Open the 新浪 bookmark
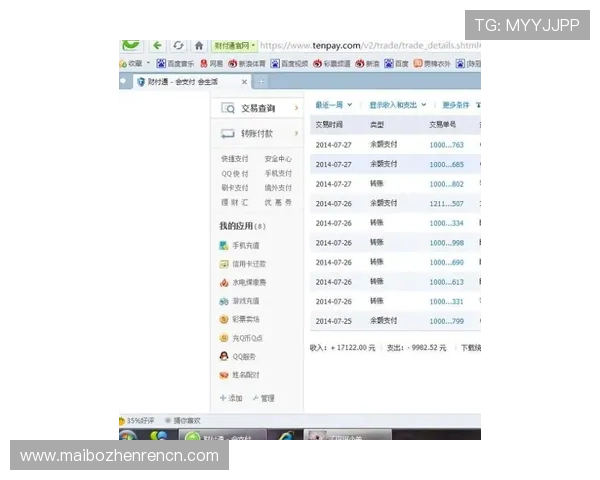 [x=367, y=64]
